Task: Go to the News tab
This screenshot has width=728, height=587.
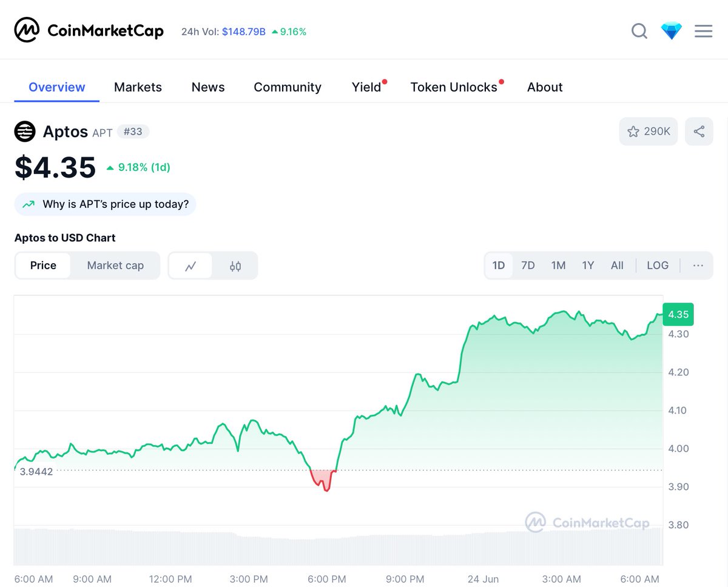Action: tap(208, 87)
